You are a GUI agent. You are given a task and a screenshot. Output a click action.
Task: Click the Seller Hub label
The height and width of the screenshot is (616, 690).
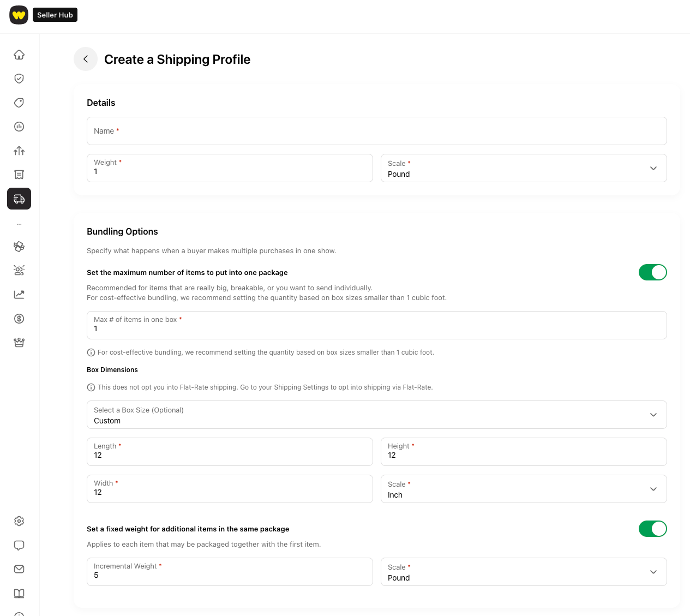pos(55,15)
